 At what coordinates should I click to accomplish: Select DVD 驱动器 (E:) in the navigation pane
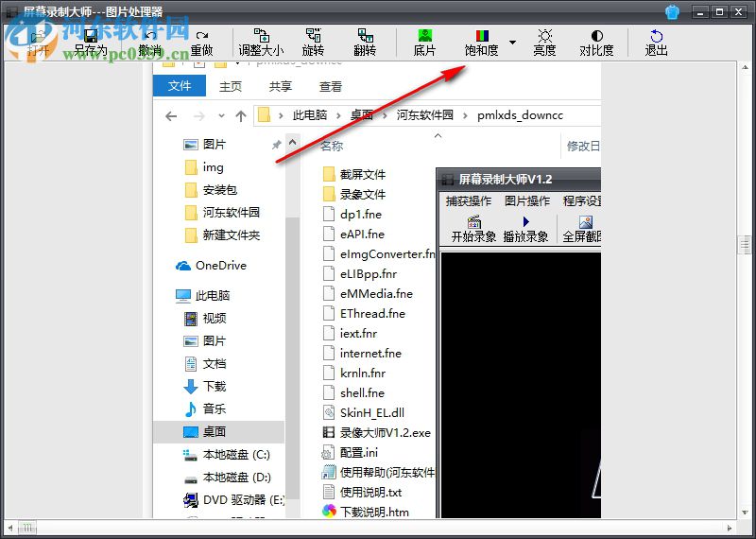pyautogui.click(x=233, y=500)
